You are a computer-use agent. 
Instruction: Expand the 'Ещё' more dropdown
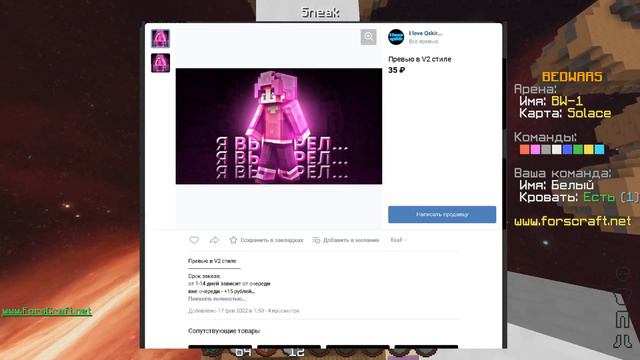(x=398, y=240)
